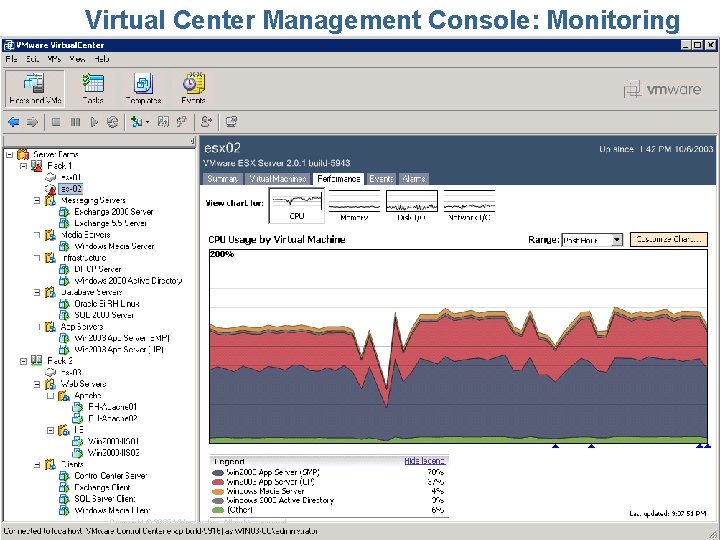This screenshot has width=720, height=540.
Task: Collapse the Web Servers group
Action: tap(37, 384)
